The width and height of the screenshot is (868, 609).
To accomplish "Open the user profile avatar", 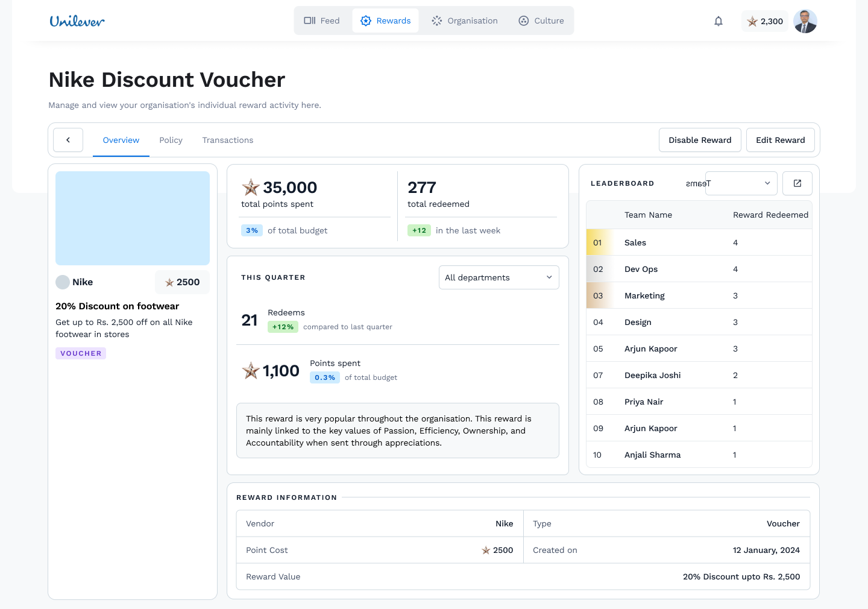I will point(805,21).
